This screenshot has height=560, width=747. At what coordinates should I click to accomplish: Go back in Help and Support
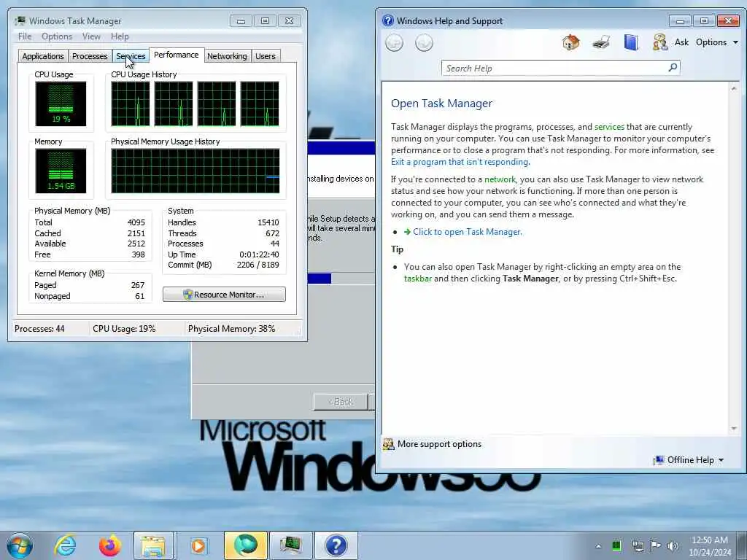click(x=394, y=43)
